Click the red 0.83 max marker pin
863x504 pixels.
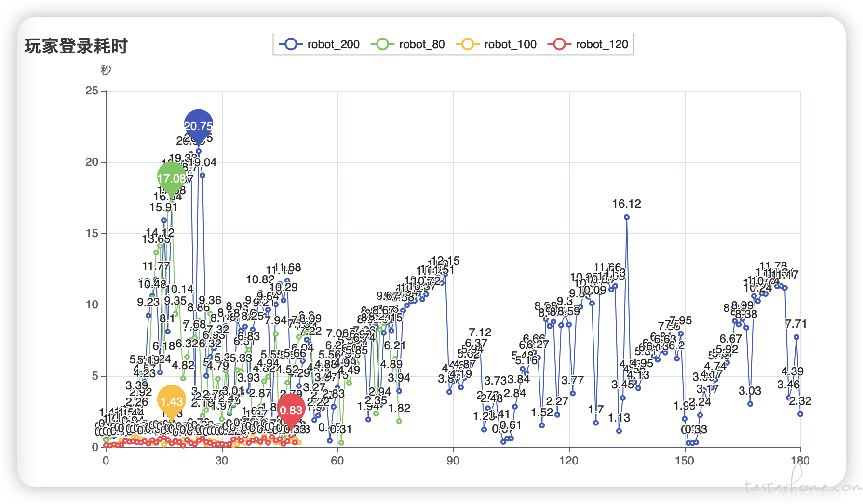pos(291,410)
